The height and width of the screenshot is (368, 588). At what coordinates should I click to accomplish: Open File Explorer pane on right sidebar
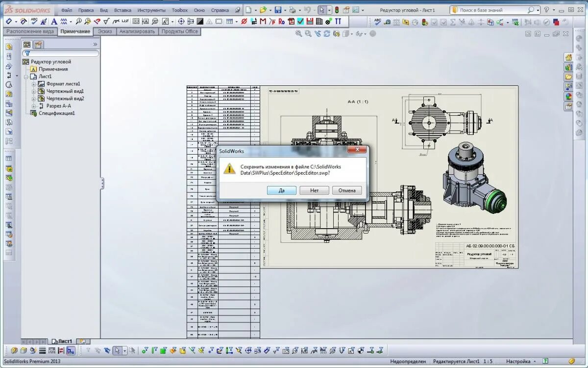click(568, 77)
